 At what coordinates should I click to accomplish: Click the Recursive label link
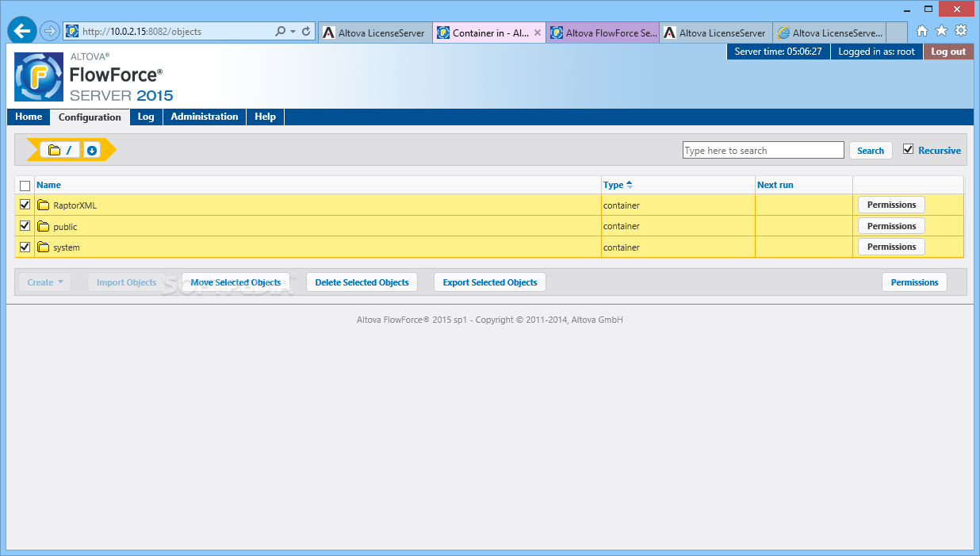(940, 151)
